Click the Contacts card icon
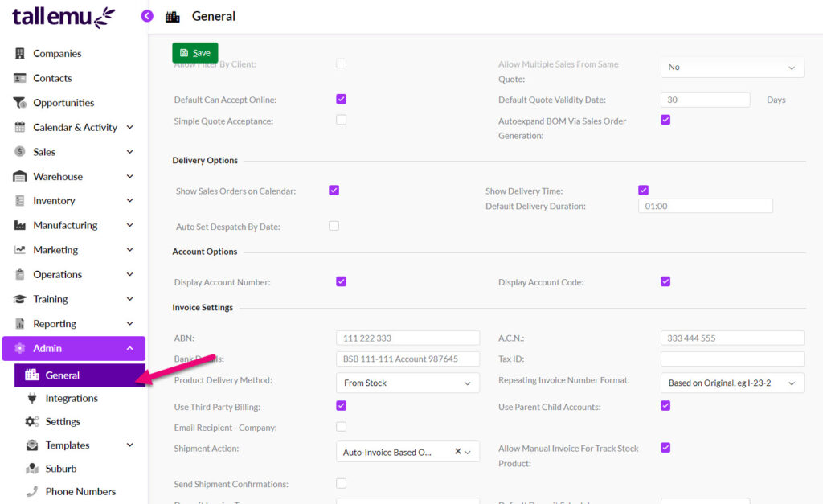The height and width of the screenshot is (504, 823). point(20,78)
